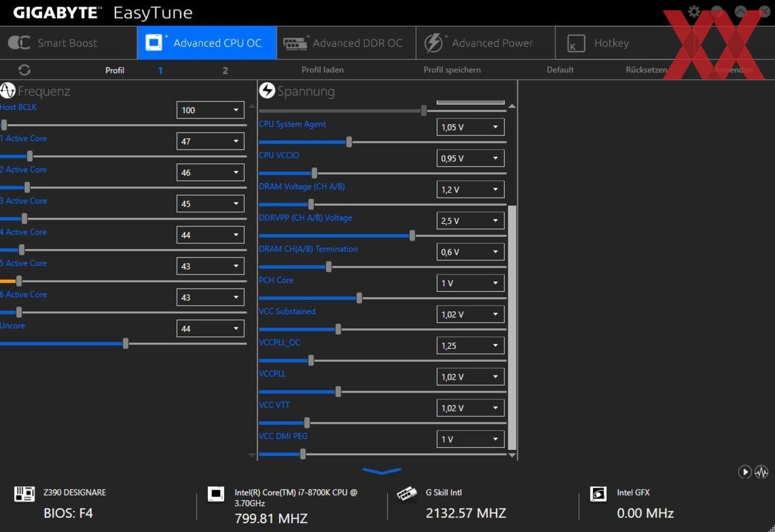
Task: Collapse the info bar with blue chevron
Action: [x=382, y=471]
